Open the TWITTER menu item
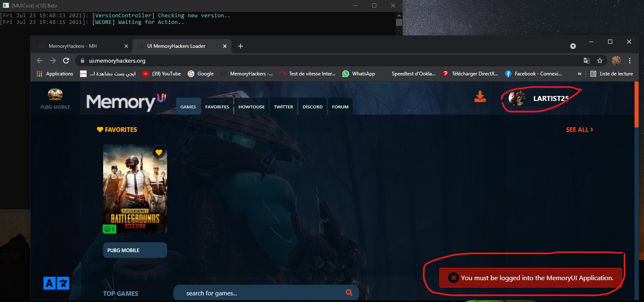Viewport: 644px width, 302px height. (x=283, y=107)
